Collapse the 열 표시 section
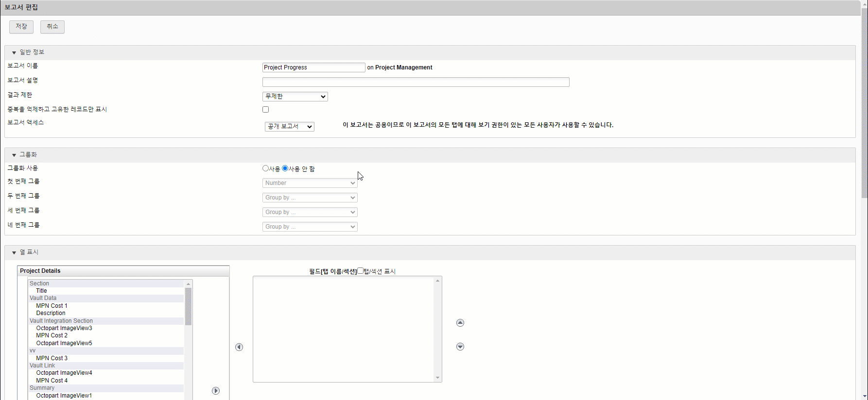 pyautogui.click(x=14, y=252)
